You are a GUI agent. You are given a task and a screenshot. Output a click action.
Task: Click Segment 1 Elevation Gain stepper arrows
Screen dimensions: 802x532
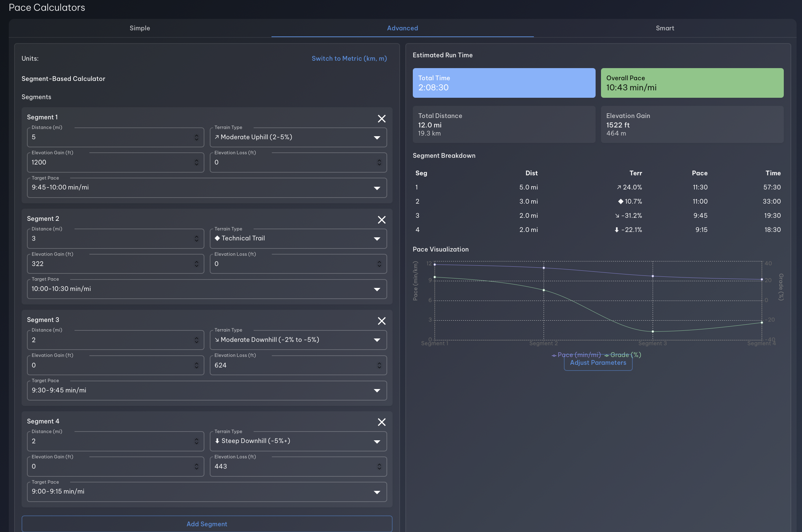click(197, 162)
